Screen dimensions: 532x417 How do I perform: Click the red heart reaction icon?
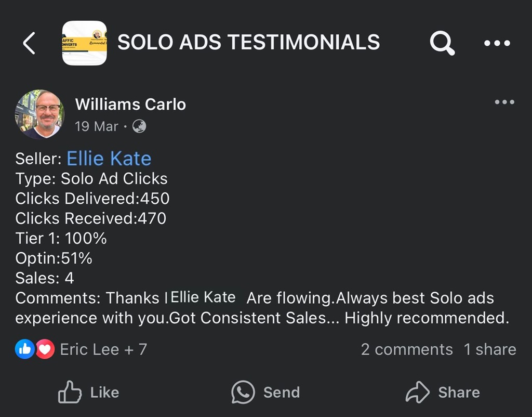tap(45, 349)
